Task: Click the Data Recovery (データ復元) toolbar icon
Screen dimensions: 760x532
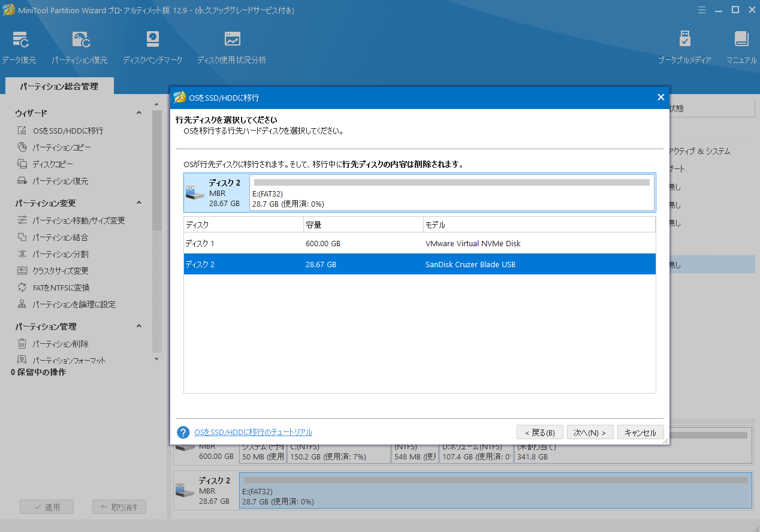Action: 19,41
